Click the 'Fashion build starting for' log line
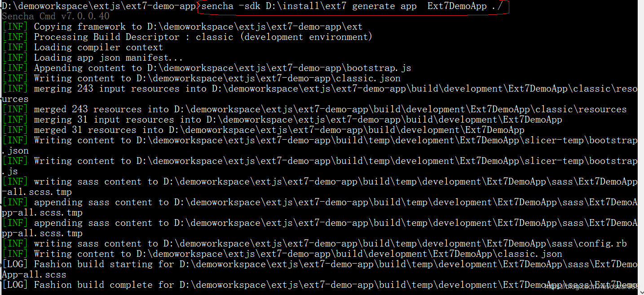The height and width of the screenshot is (295, 644). [320, 264]
